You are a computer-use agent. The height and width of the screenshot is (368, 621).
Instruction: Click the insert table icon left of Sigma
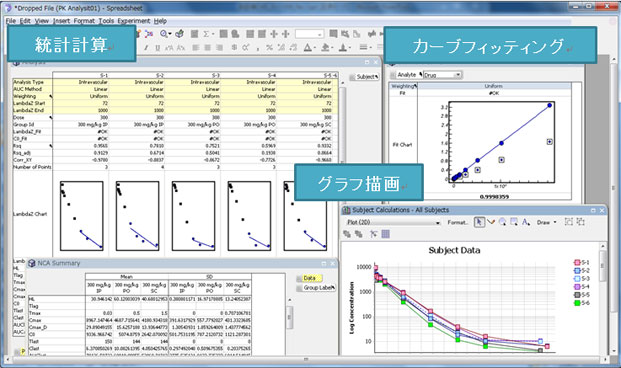194,34
